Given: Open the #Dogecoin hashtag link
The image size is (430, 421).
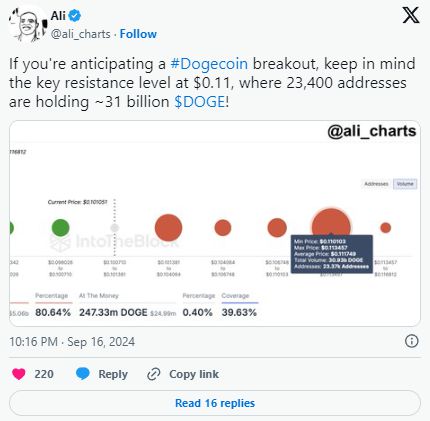Looking at the screenshot, I should [x=209, y=64].
